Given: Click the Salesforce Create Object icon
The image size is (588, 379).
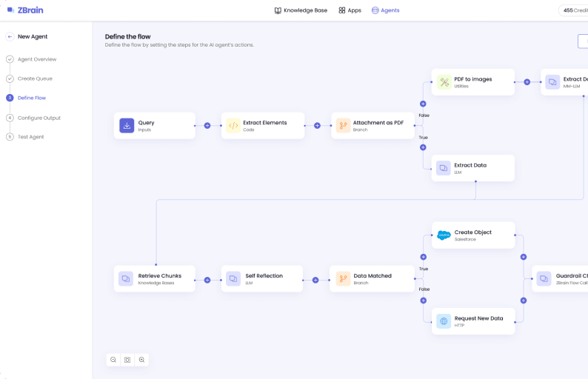Looking at the screenshot, I should pyautogui.click(x=444, y=235).
